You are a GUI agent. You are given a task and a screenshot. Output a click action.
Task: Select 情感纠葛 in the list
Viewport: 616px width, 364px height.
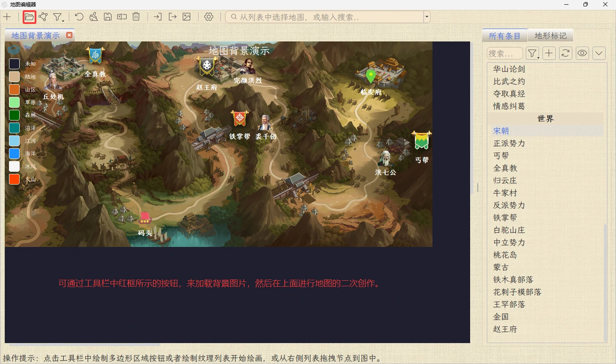pyautogui.click(x=545, y=106)
